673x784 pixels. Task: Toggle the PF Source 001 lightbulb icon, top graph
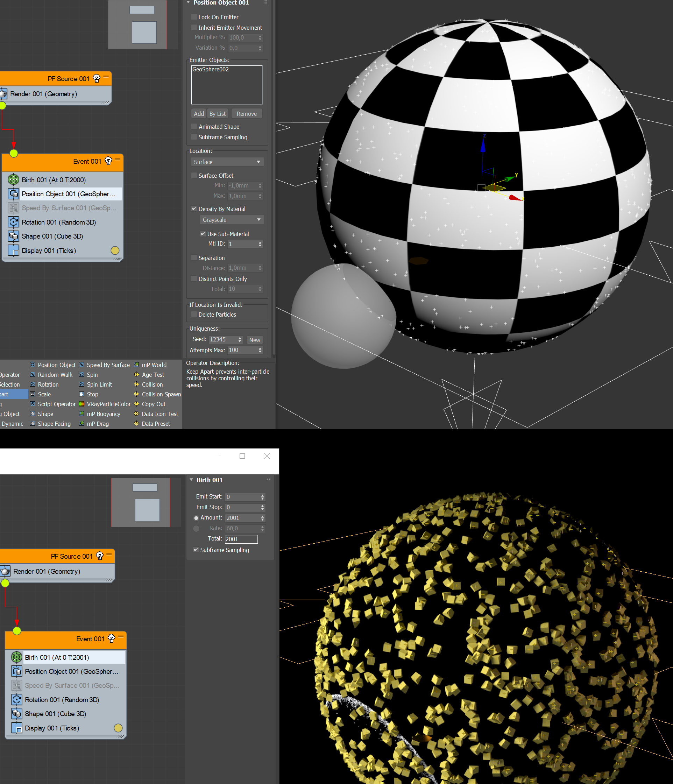click(x=97, y=78)
